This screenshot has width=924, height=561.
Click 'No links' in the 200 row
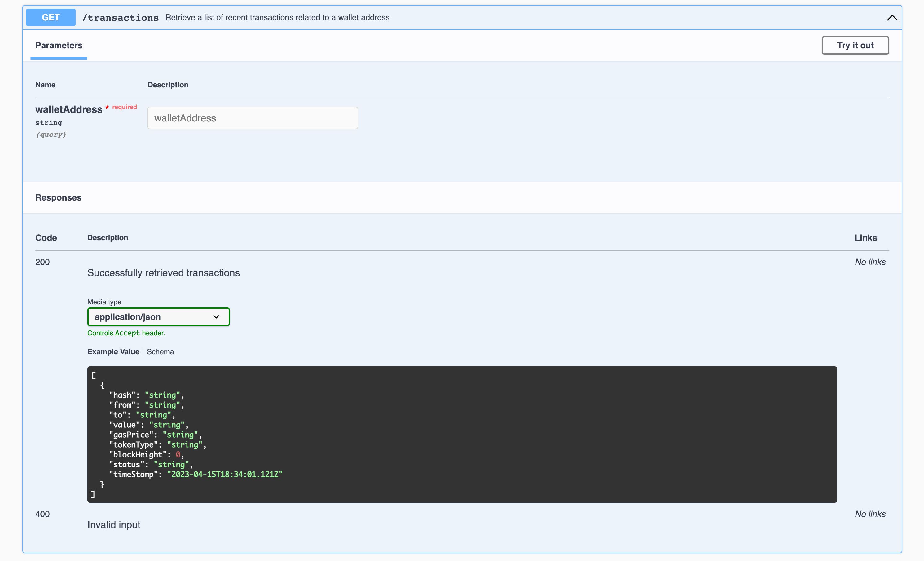(870, 262)
